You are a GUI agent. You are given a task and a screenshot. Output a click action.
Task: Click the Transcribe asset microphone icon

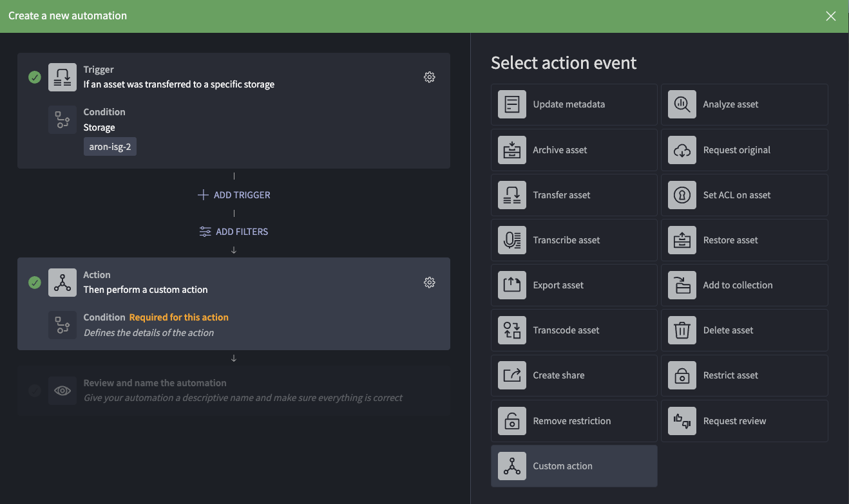coord(512,240)
